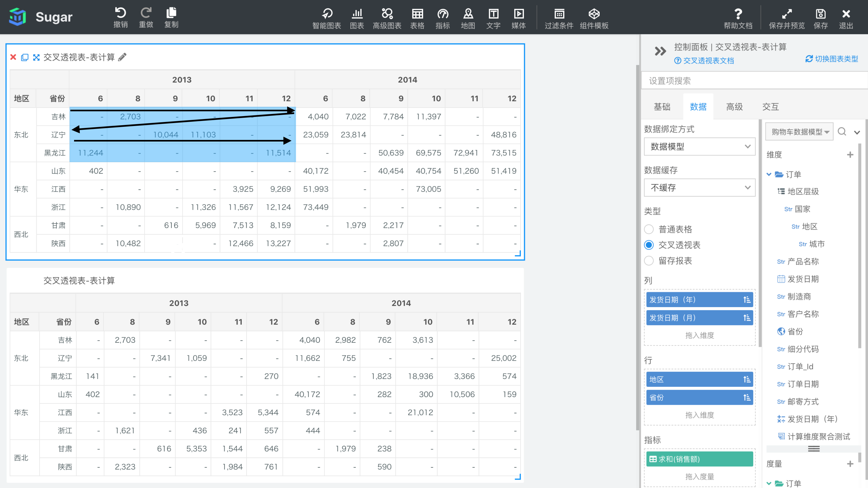This screenshot has width=868, height=488.
Task: Open the 数据缓存 不缓存 dropdown
Action: (700, 188)
